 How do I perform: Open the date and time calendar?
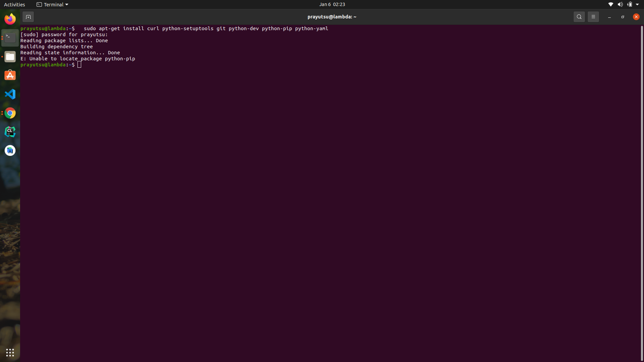332,4
